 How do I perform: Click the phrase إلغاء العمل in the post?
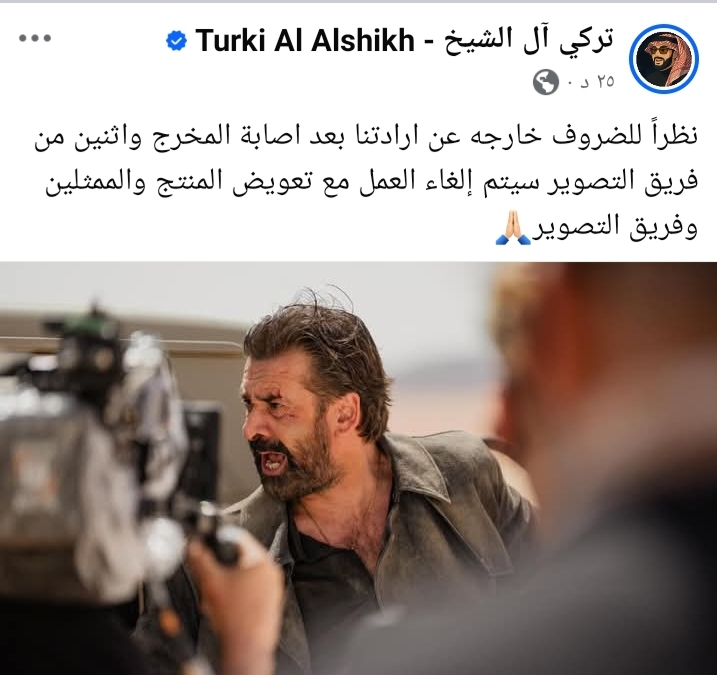pyautogui.click(x=400, y=182)
